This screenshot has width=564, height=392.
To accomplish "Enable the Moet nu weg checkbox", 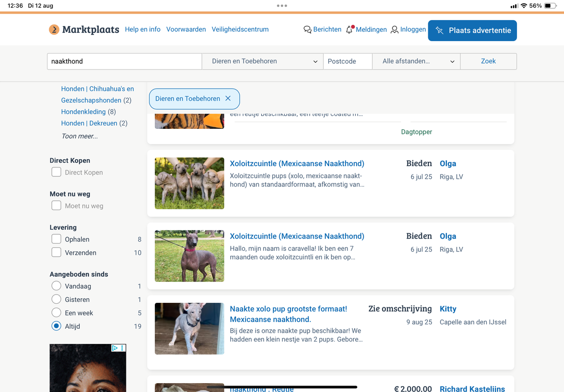I will point(56,205).
